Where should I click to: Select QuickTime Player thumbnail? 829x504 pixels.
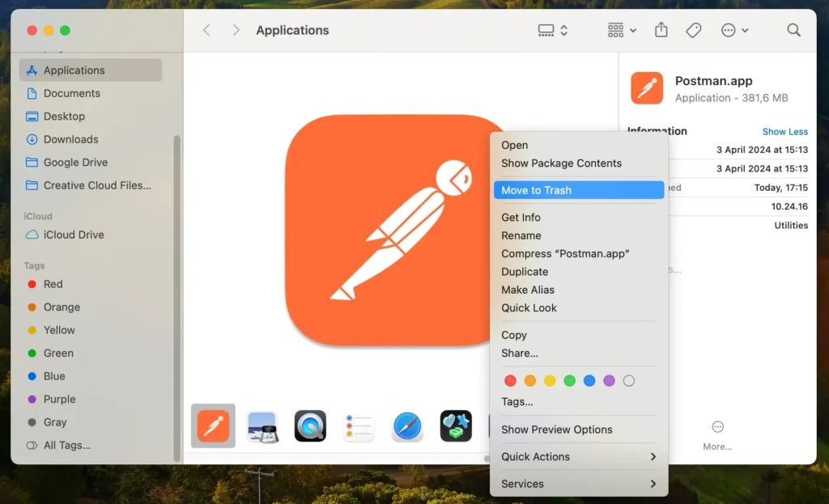click(310, 426)
